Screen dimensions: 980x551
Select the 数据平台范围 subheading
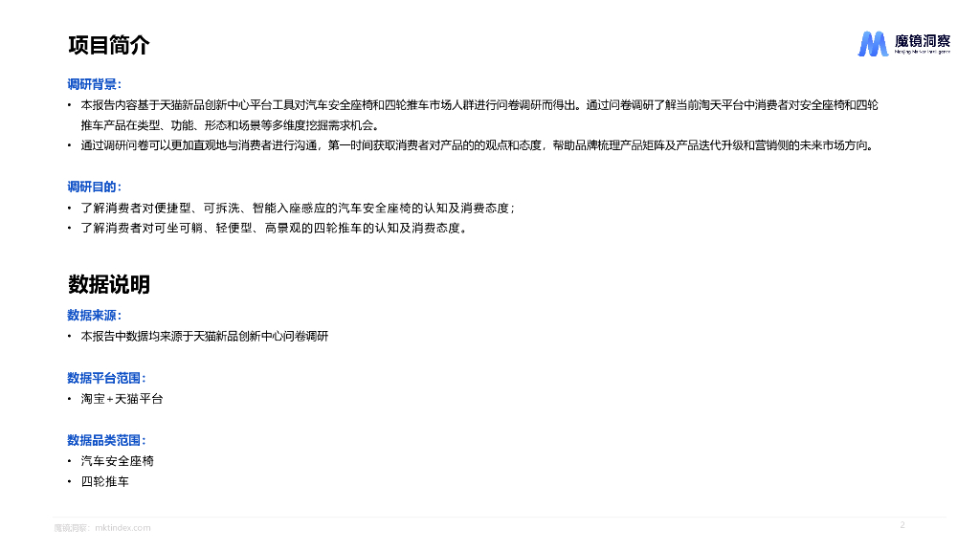(107, 378)
